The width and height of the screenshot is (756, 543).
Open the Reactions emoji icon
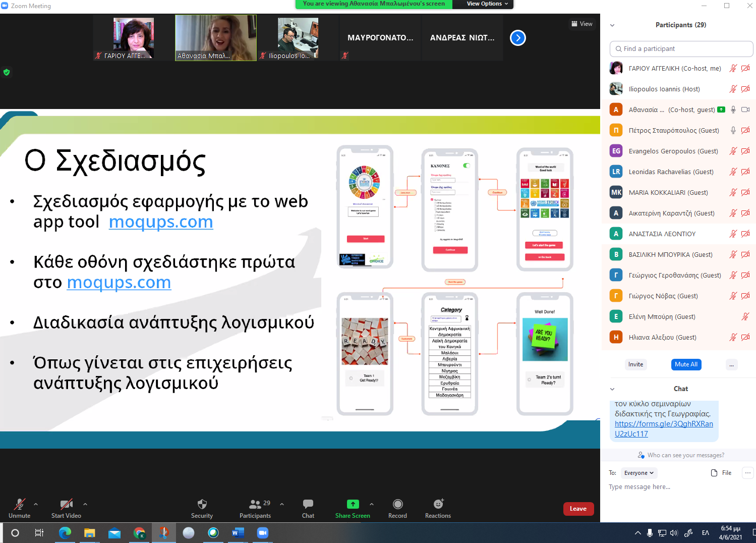438,504
